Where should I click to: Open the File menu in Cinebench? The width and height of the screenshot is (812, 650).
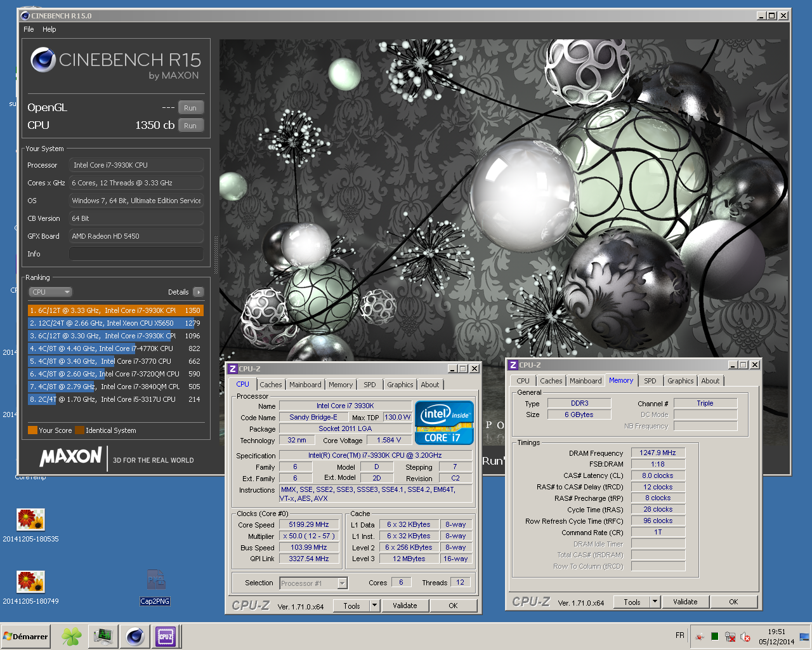click(x=29, y=29)
